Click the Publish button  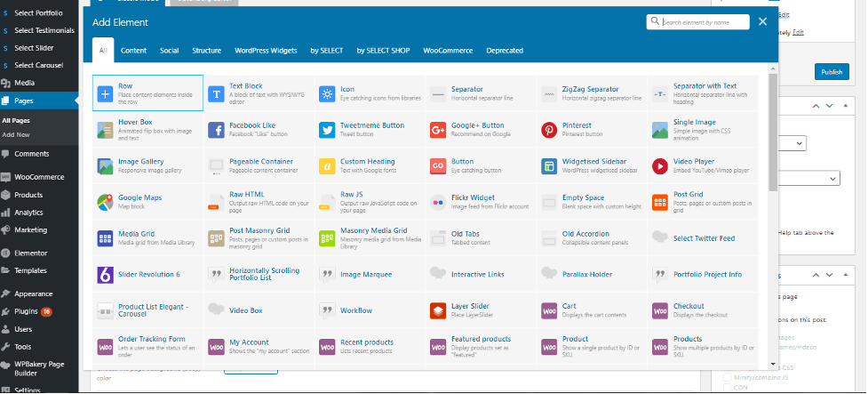[x=832, y=71]
